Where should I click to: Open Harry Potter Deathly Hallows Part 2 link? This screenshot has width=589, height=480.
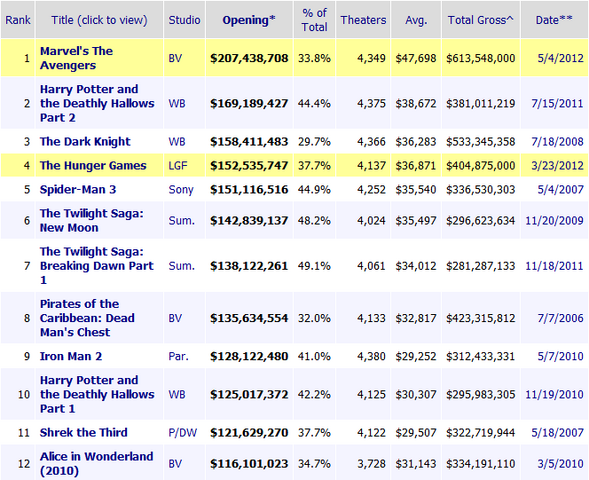(x=97, y=103)
